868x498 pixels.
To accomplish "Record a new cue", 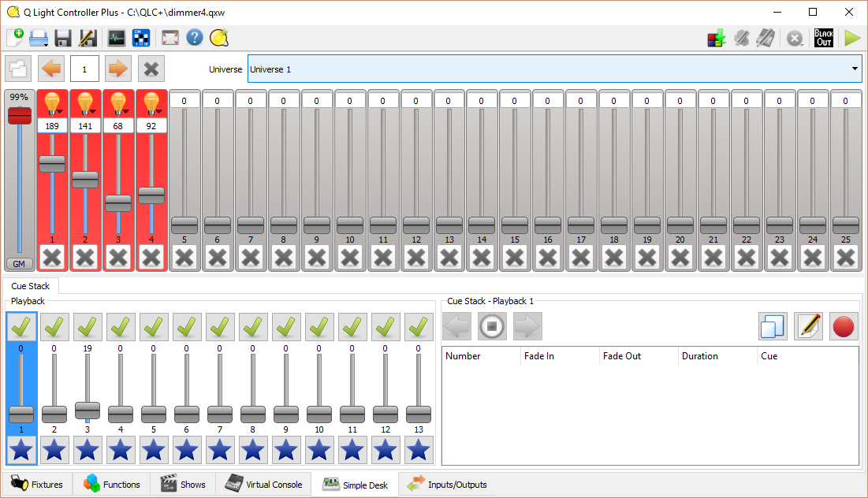I will (843, 326).
